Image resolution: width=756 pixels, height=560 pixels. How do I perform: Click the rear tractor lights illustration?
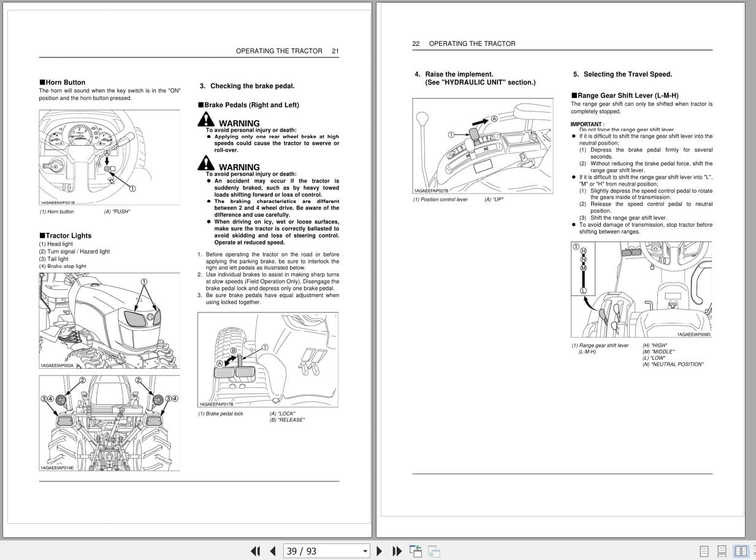(x=109, y=423)
